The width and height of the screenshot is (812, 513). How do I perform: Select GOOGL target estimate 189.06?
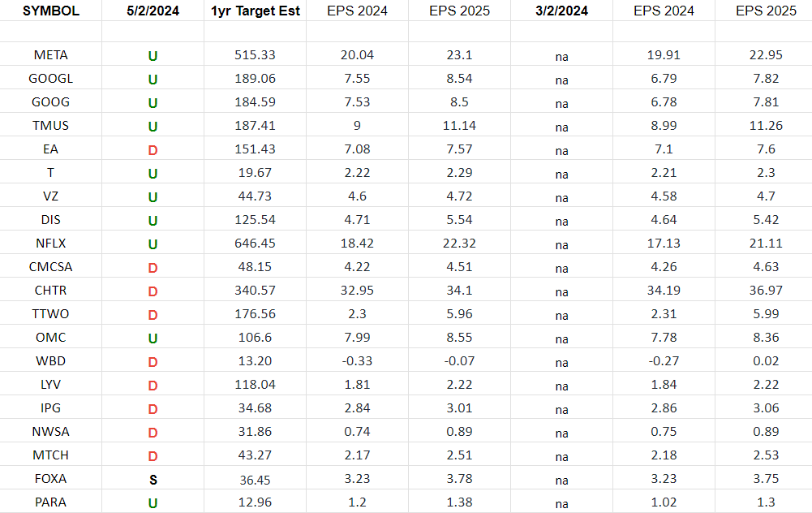(255, 79)
